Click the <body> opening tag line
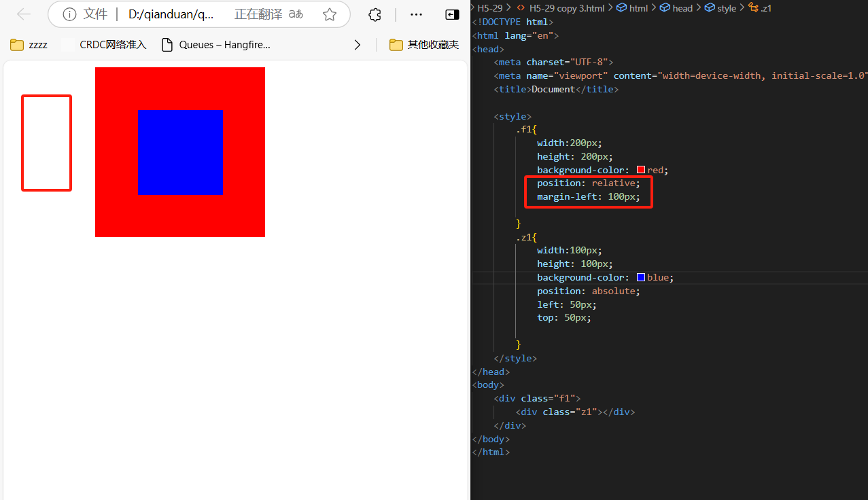Viewport: 868px width, 500px height. pos(488,385)
